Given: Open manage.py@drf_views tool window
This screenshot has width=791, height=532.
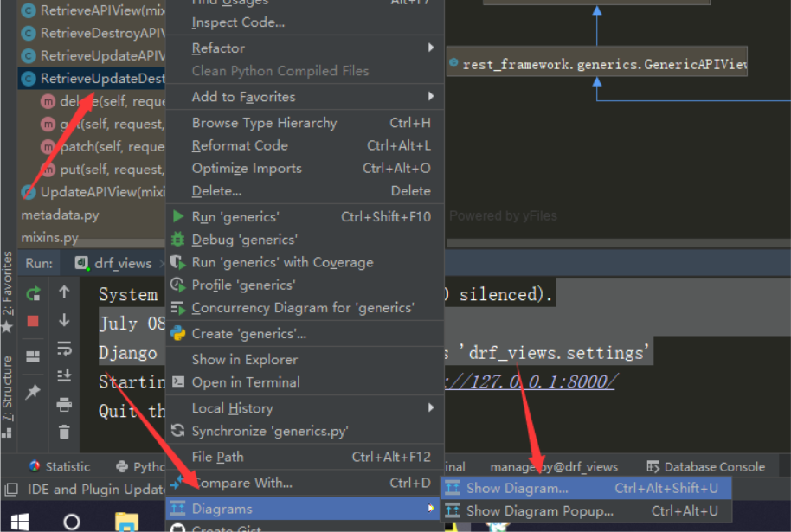Looking at the screenshot, I should (x=554, y=467).
